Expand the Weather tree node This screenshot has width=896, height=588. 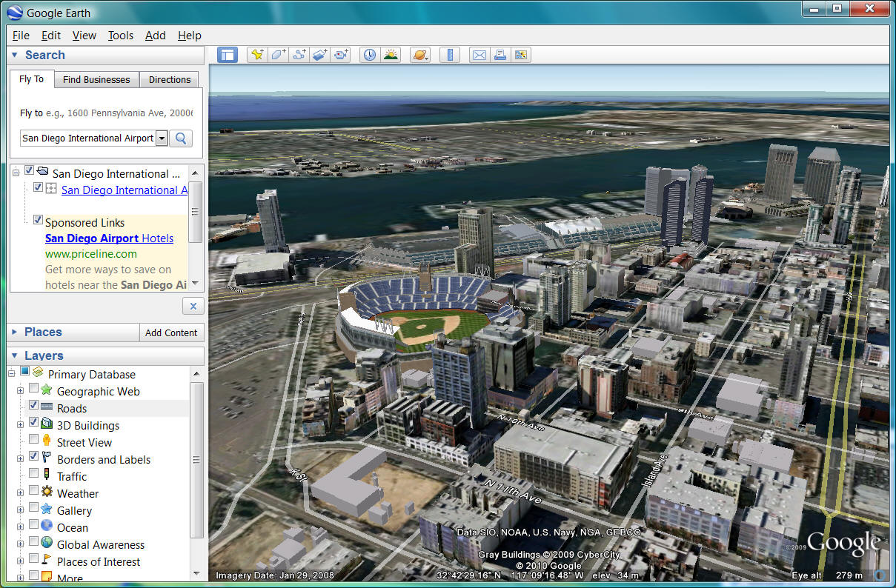point(20,493)
